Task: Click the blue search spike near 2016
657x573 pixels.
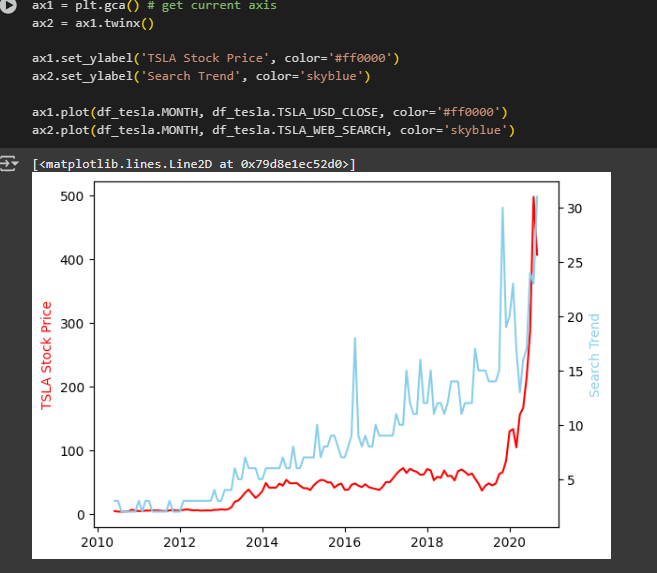Action: click(x=355, y=340)
